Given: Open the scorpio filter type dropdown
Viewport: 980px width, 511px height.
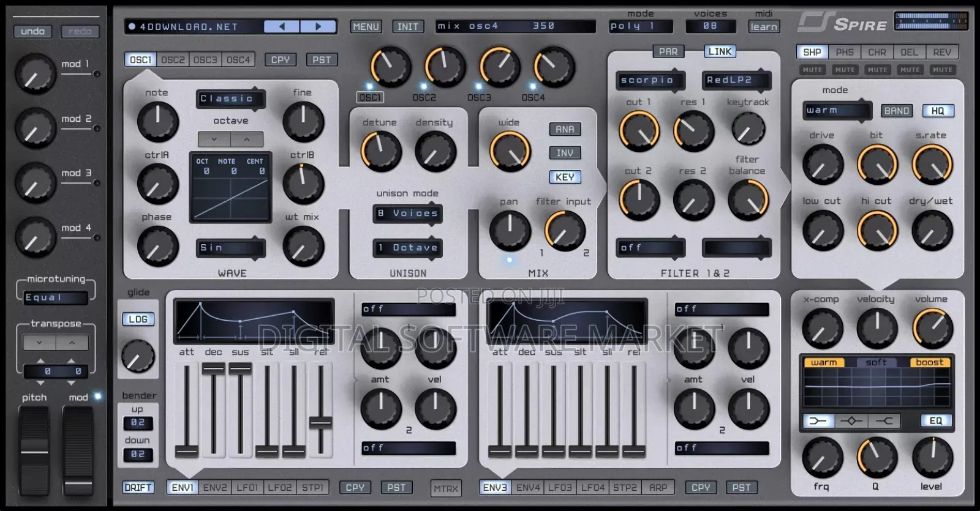Looking at the screenshot, I should click(652, 80).
